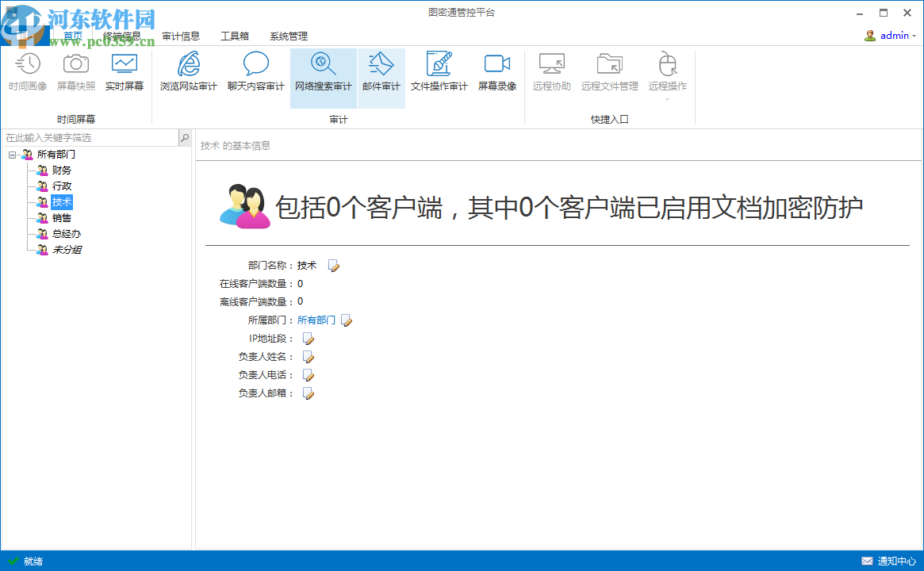
Task: Edit the IP地址段 value
Action: pos(308,338)
